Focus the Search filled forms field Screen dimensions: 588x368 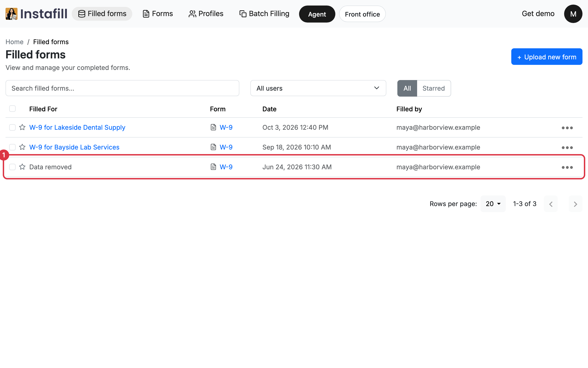[122, 88]
